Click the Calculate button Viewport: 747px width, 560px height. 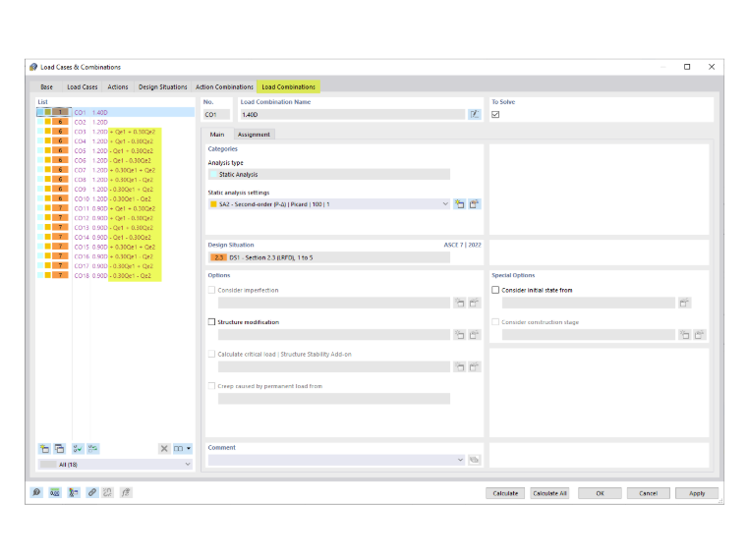pyautogui.click(x=505, y=493)
